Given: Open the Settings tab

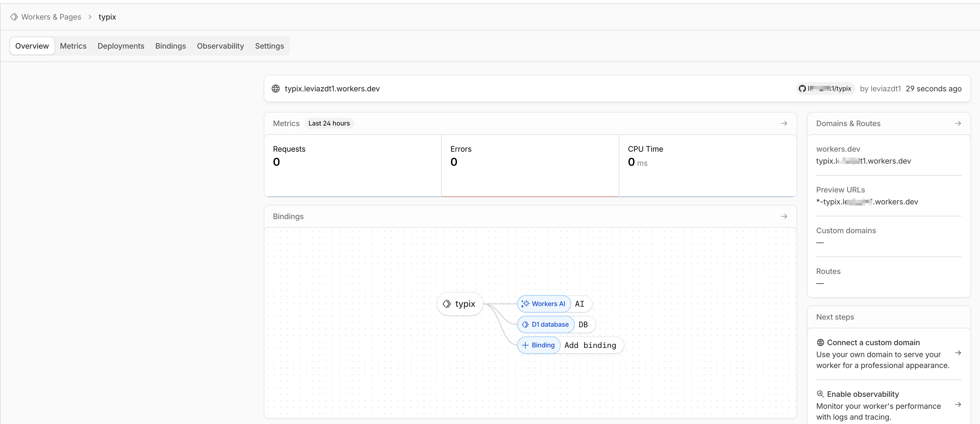Looking at the screenshot, I should pyautogui.click(x=269, y=46).
